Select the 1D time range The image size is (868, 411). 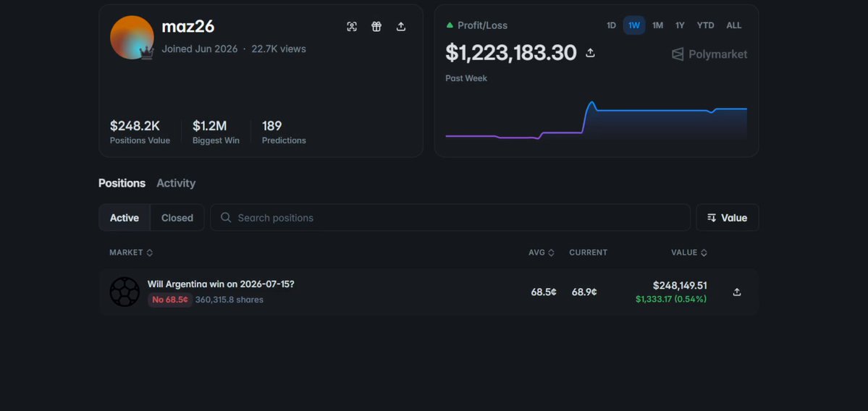(611, 25)
